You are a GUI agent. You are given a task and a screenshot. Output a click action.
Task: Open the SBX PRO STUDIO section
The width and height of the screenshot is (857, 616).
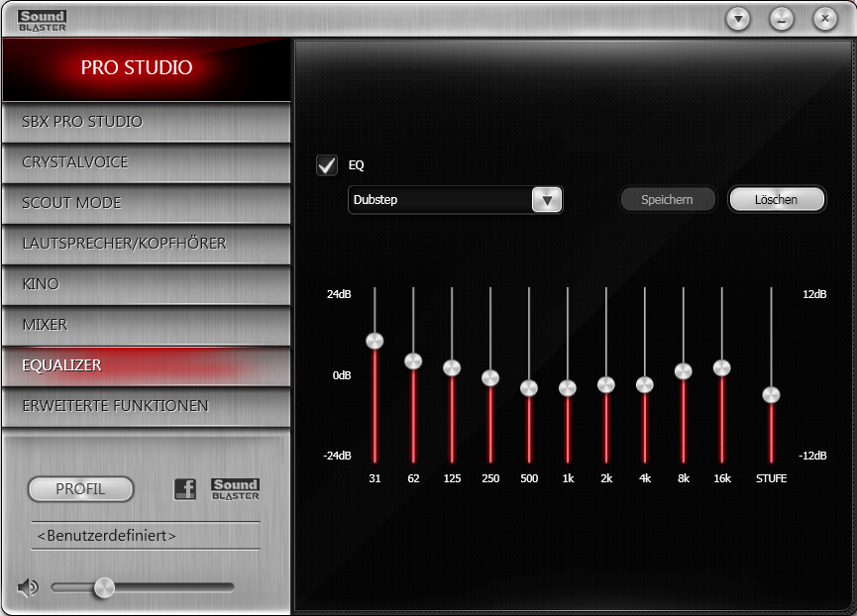coord(146,122)
